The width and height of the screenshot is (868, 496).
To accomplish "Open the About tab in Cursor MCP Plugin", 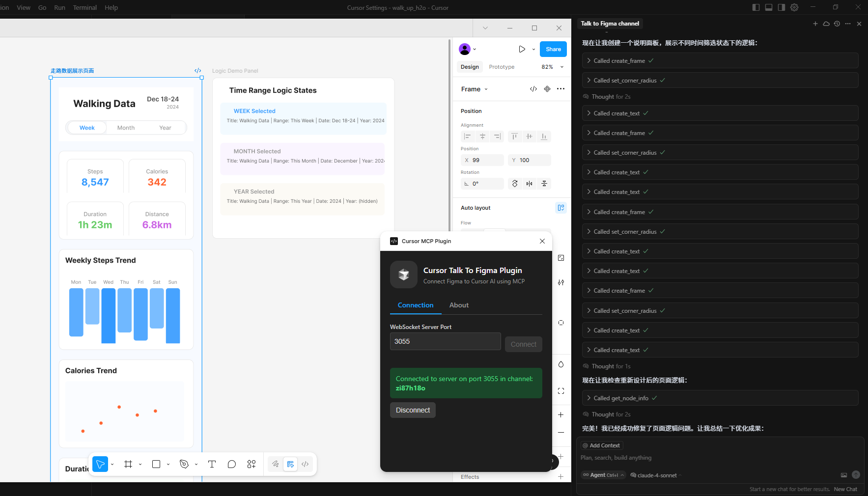I will (x=458, y=305).
